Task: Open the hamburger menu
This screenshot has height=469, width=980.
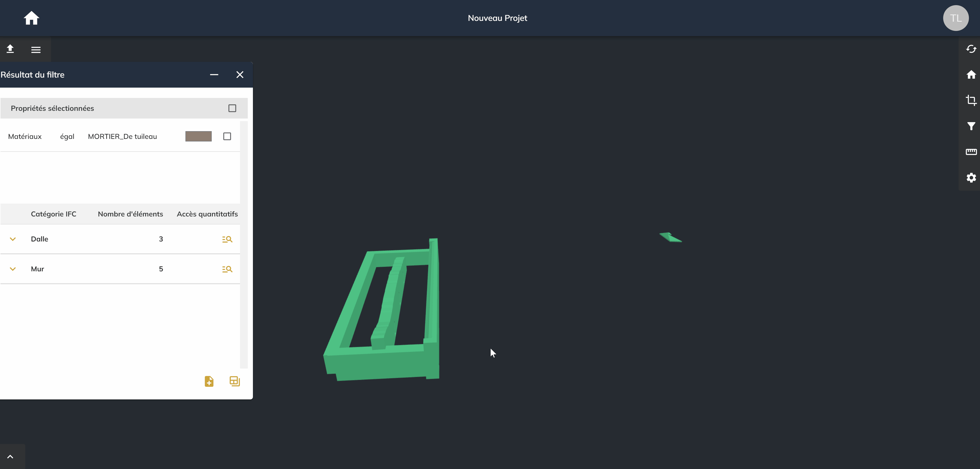Action: (36, 49)
